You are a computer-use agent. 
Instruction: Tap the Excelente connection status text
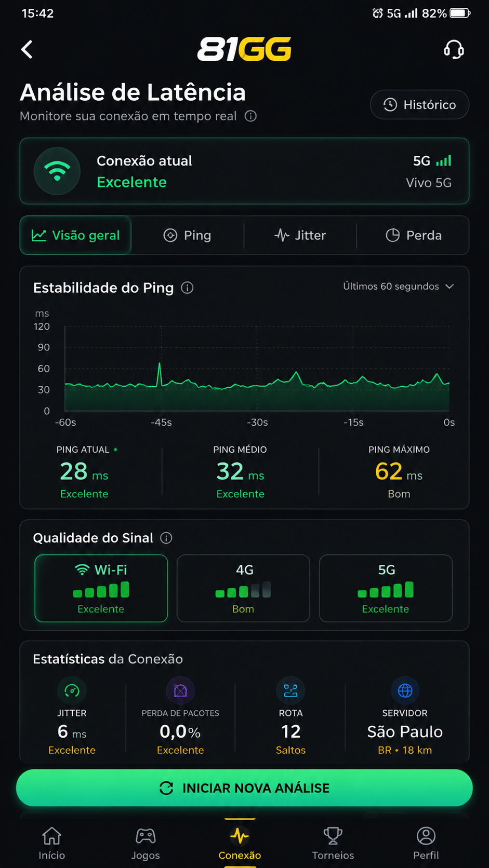click(x=131, y=182)
